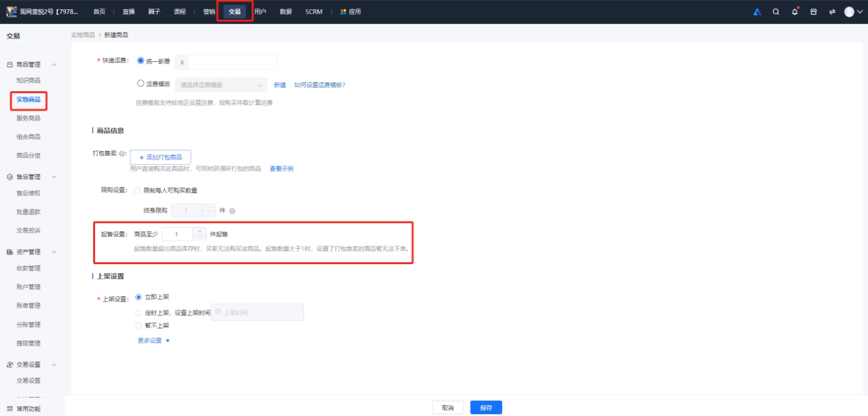Switch to the 直播 navigation tab

tap(128, 11)
